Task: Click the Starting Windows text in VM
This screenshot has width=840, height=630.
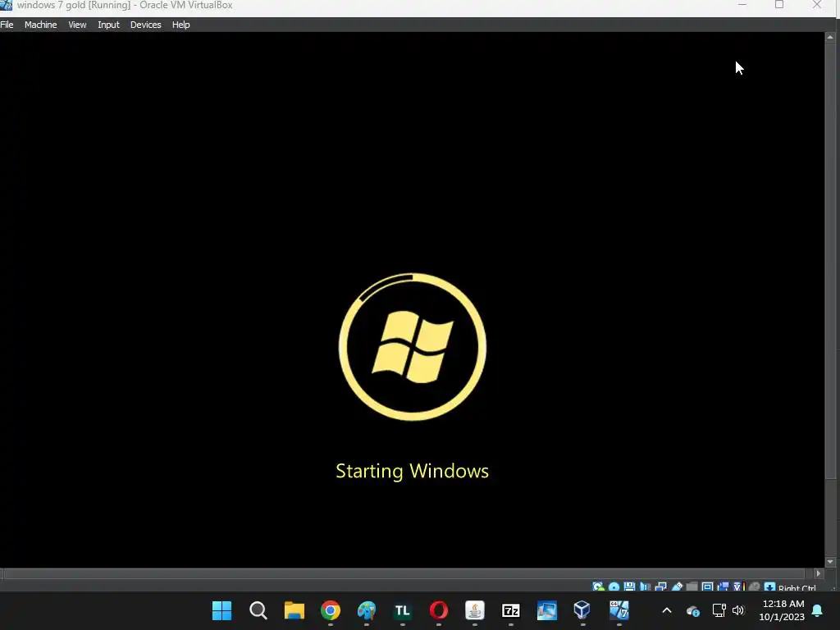Action: (x=412, y=471)
